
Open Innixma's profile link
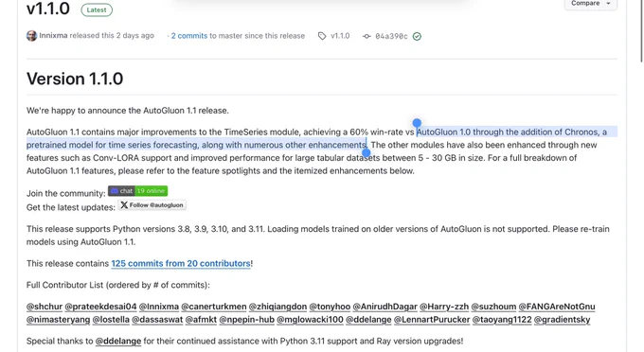[53, 36]
